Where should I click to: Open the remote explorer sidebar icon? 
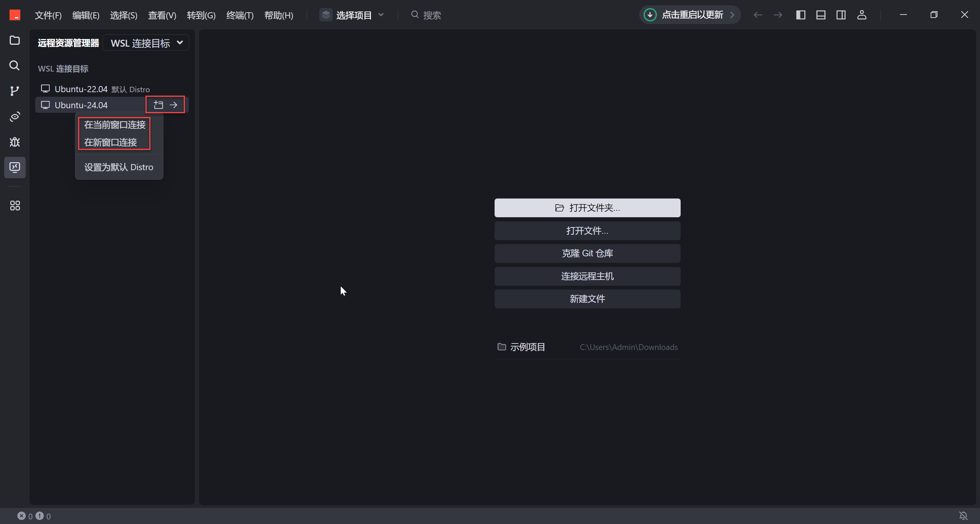click(x=15, y=167)
